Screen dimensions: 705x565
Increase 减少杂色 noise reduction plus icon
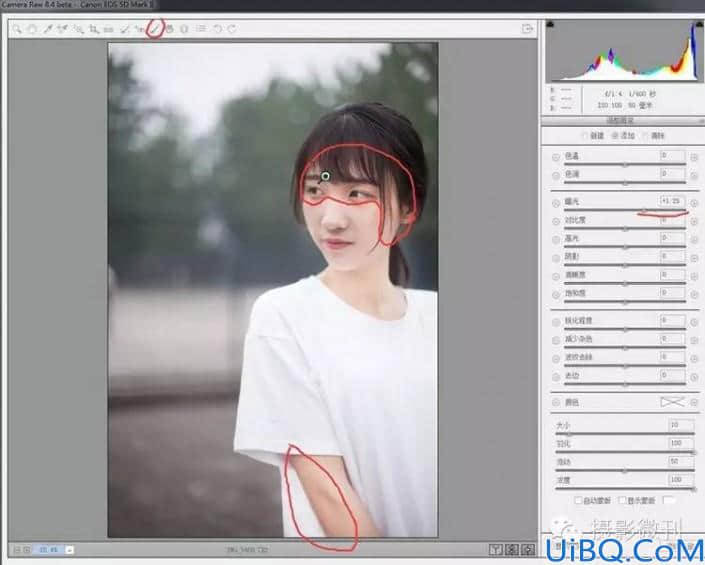point(694,340)
